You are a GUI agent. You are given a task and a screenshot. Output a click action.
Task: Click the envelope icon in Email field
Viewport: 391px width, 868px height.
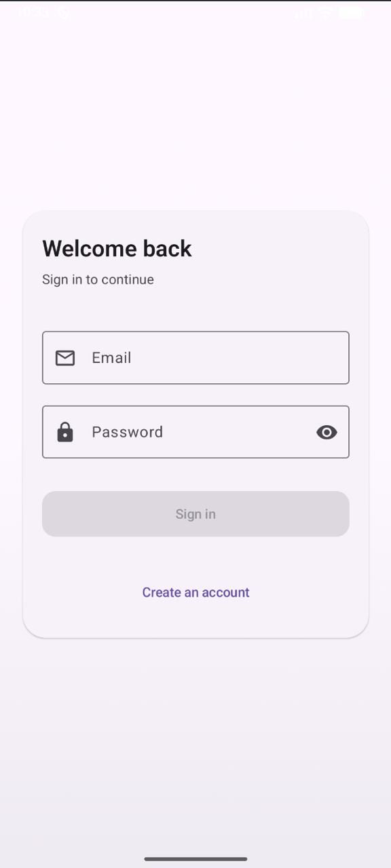pos(65,358)
